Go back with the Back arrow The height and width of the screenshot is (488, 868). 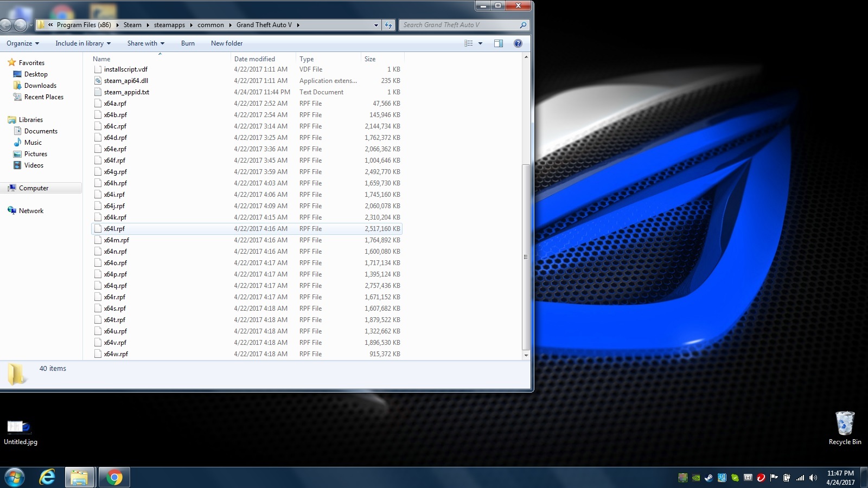click(6, 25)
